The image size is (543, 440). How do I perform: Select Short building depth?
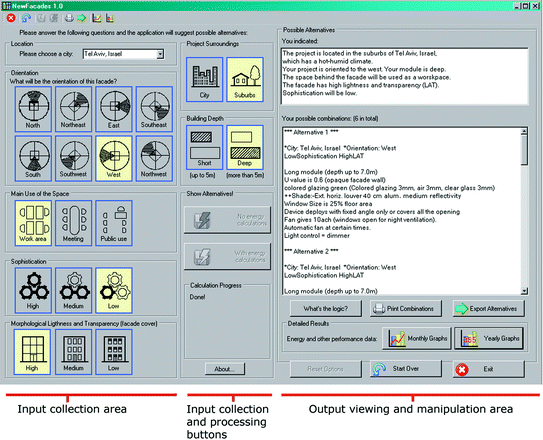coord(204,147)
